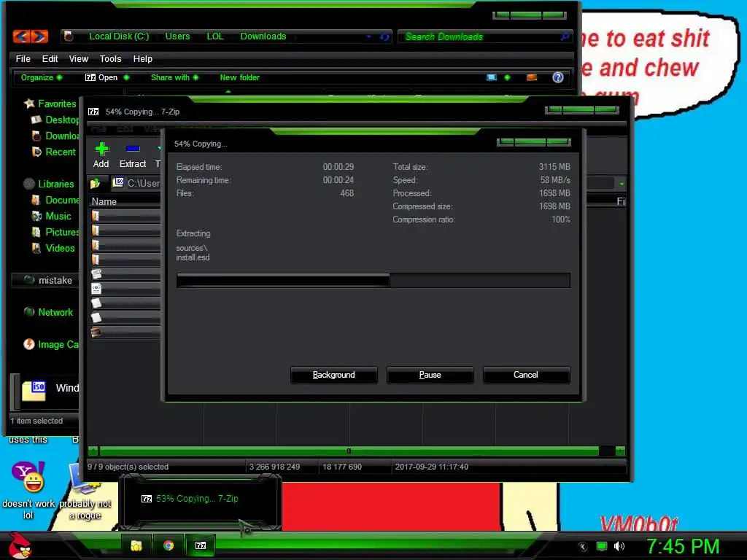
Task: Open the 7-Zip address path dropdown
Action: tap(622, 184)
